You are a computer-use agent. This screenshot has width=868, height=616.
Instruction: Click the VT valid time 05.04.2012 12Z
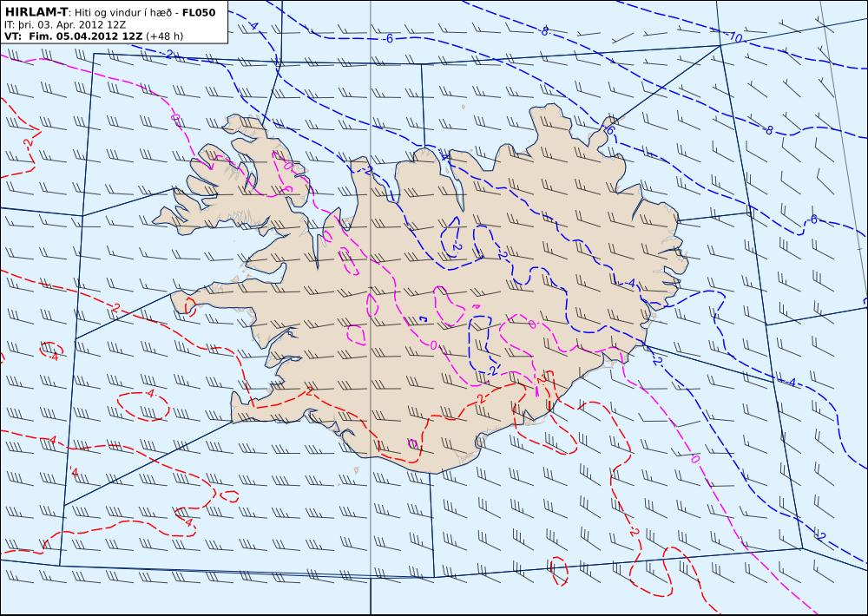pyautogui.click(x=73, y=36)
